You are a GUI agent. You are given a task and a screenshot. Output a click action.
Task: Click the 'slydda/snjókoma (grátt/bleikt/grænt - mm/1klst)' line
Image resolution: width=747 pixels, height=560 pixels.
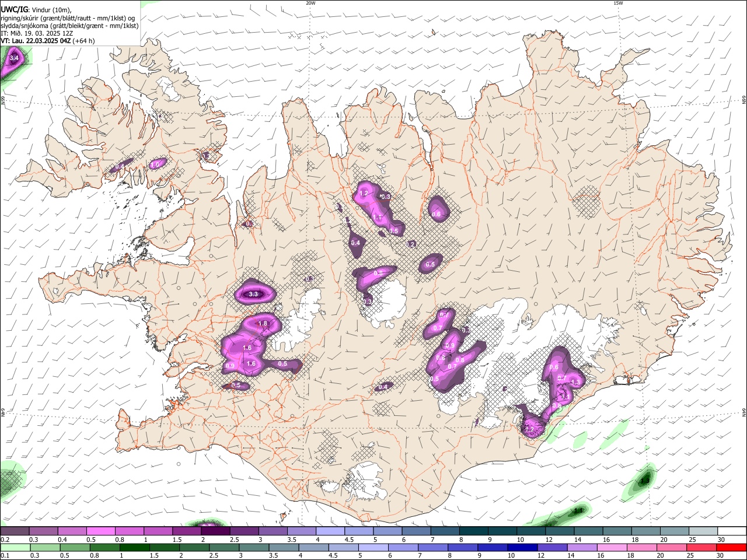69,26
